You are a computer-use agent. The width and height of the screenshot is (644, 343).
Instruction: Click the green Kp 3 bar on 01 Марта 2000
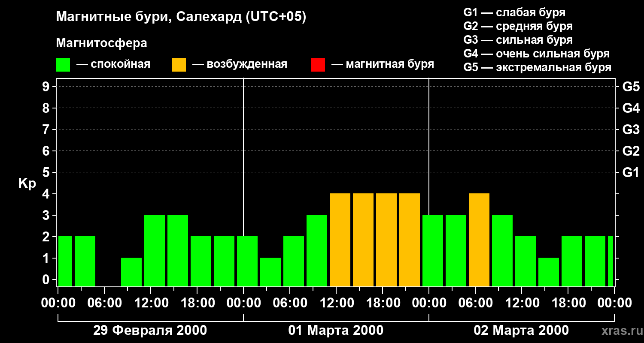[317, 250]
